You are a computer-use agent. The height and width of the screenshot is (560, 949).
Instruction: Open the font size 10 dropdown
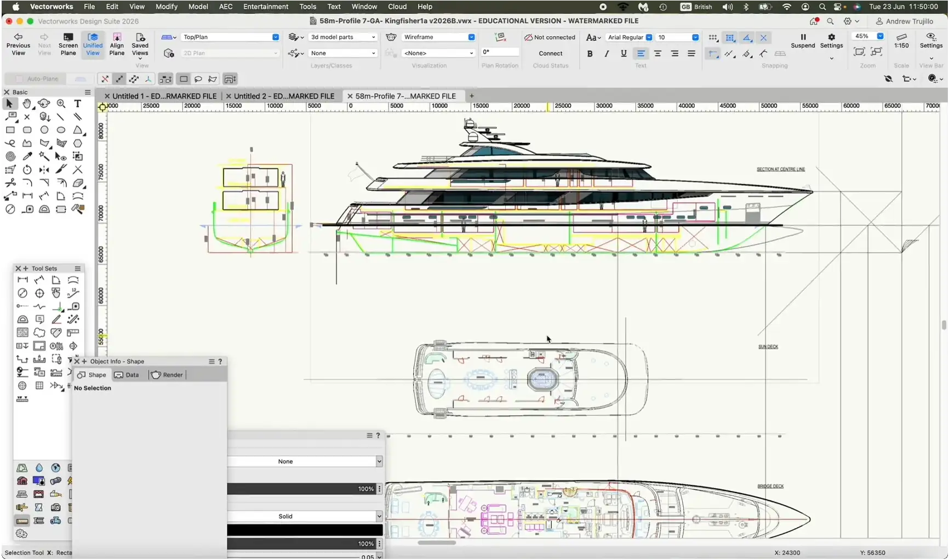678,37
